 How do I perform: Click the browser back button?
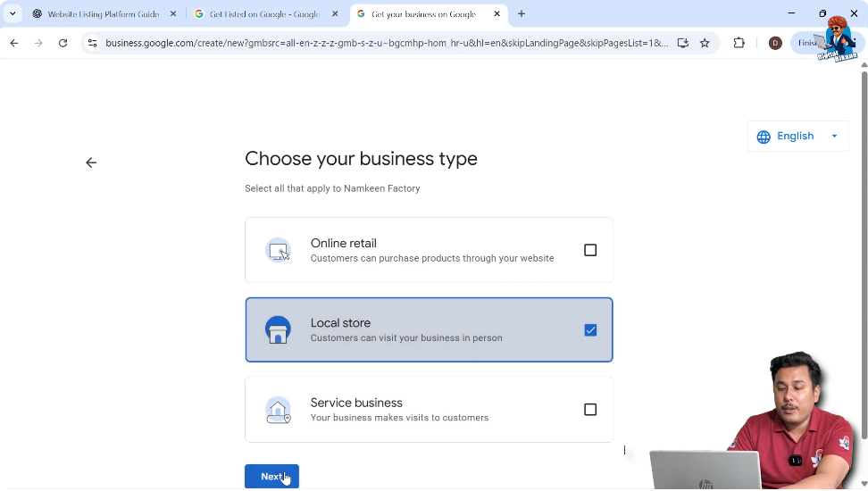coord(14,43)
